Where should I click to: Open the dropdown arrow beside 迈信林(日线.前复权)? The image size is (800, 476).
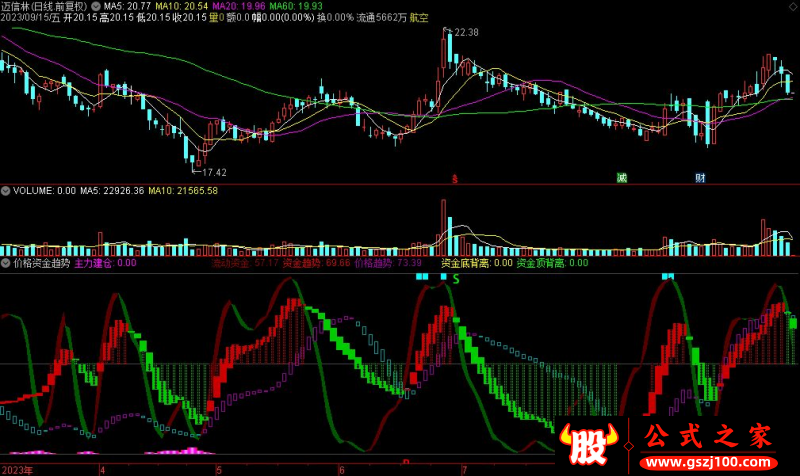click(x=96, y=7)
